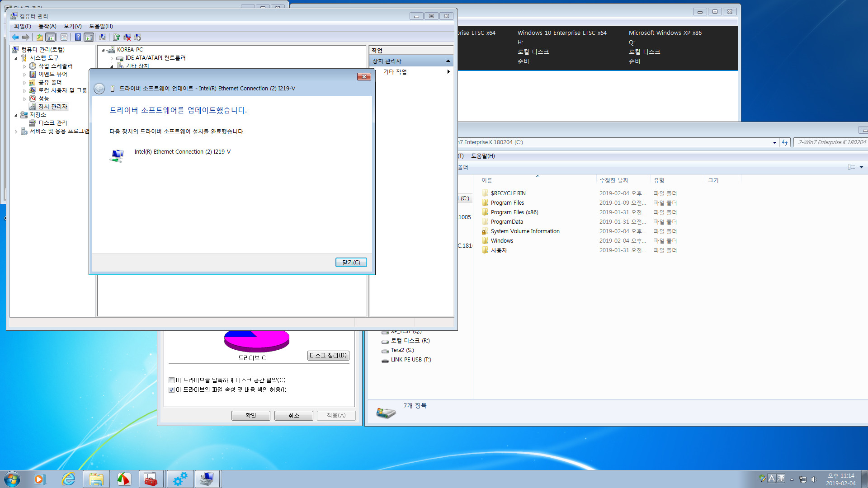Click the Intel Ethernet network adapter icon
The width and height of the screenshot is (868, 488).
pos(117,155)
